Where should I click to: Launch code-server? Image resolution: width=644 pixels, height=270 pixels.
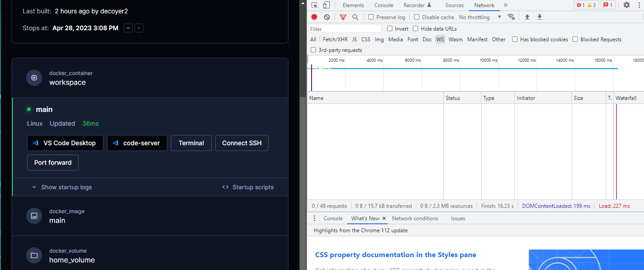click(x=137, y=143)
